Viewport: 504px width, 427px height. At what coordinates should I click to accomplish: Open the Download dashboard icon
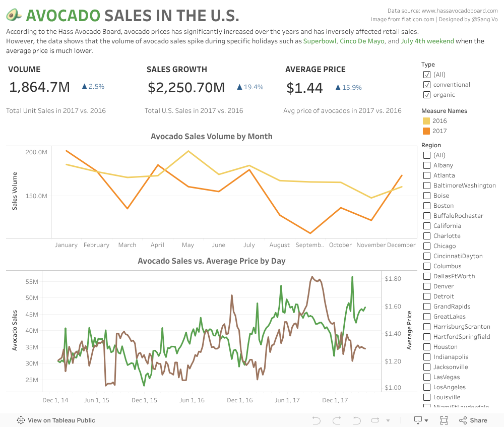418,420
